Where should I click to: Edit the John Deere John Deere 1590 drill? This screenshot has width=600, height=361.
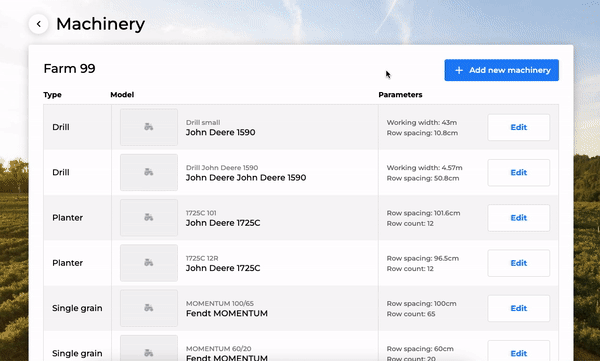[x=518, y=172]
